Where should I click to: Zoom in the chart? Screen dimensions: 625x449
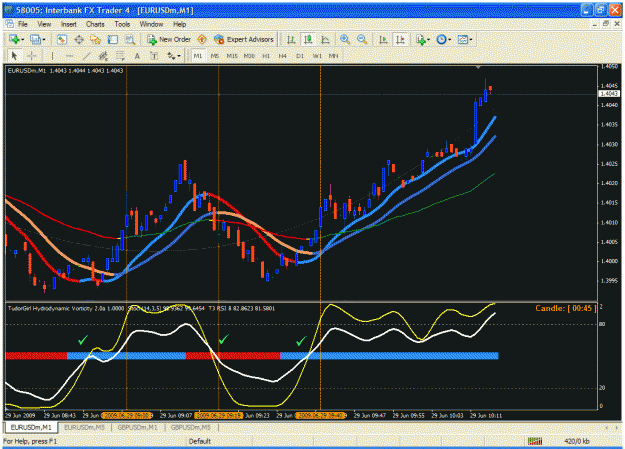click(x=345, y=39)
